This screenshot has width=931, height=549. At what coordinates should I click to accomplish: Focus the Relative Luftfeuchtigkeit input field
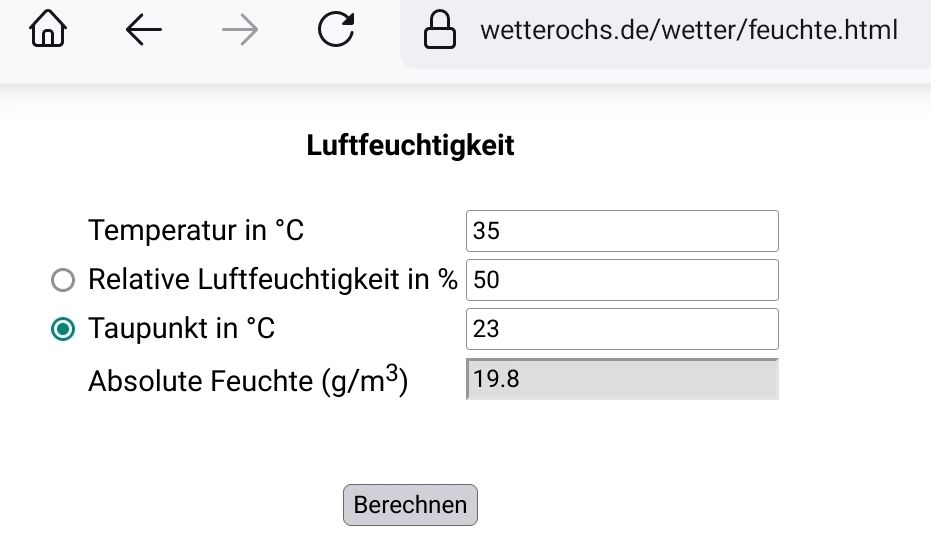[621, 280]
